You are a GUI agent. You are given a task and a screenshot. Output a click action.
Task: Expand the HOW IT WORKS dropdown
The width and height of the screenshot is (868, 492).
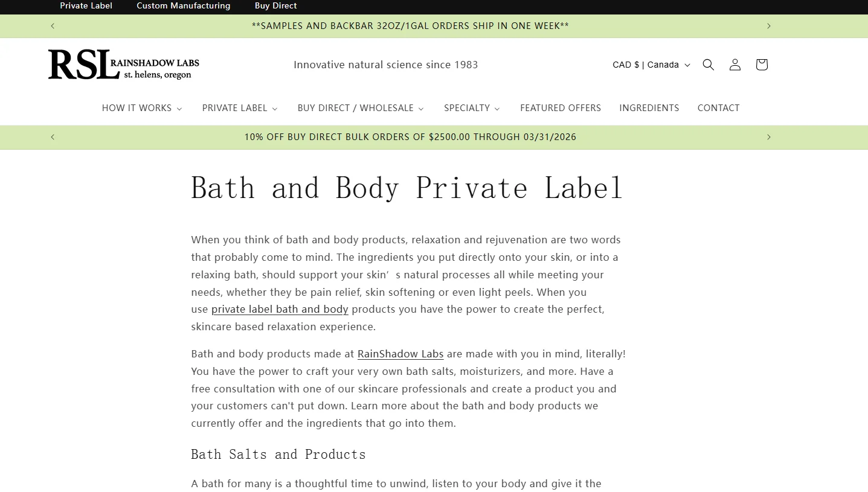pyautogui.click(x=142, y=108)
